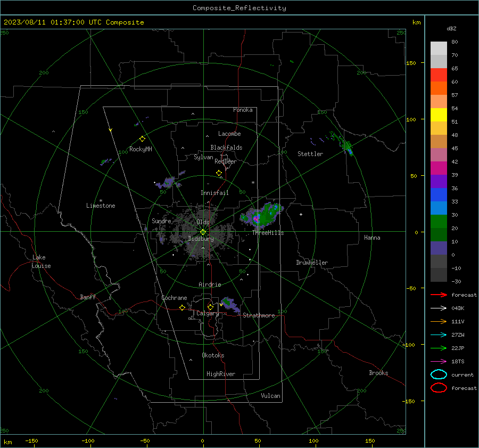479x448 pixels.
Task: Pick the orange 57-60 dBZ swatch
Action: 439,88
